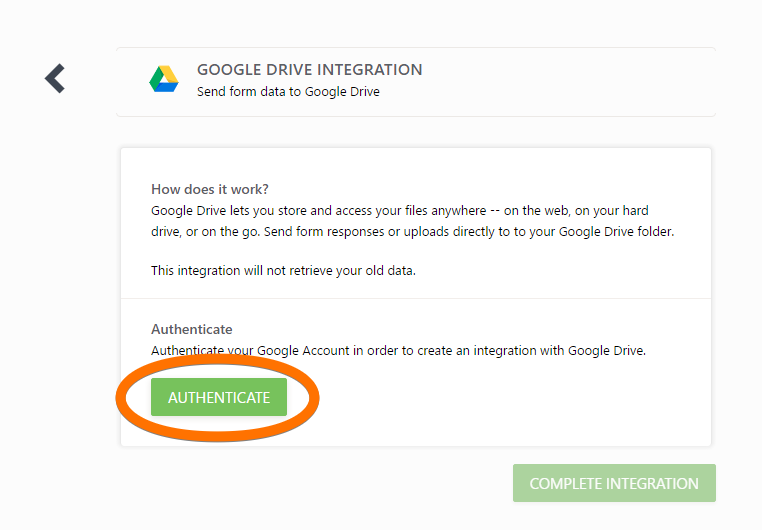This screenshot has width=762, height=530.
Task: Click the "How does it work?" heading
Action: pyautogui.click(x=210, y=189)
